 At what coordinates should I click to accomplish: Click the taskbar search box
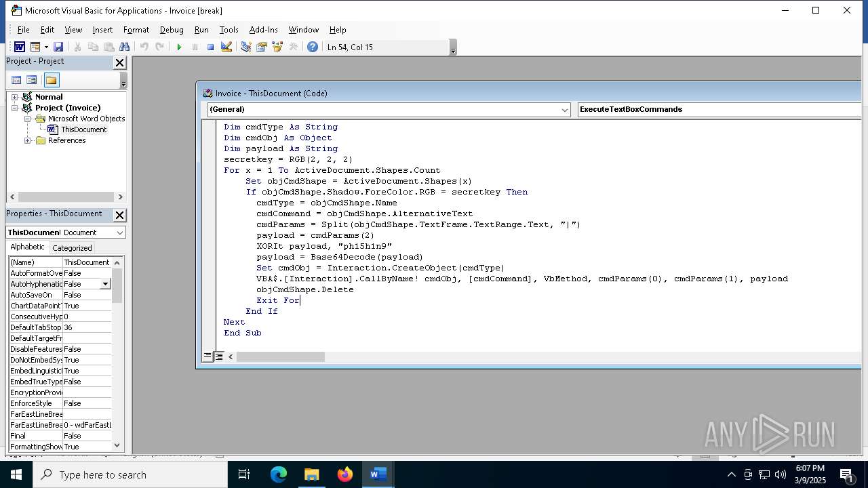coord(130,474)
